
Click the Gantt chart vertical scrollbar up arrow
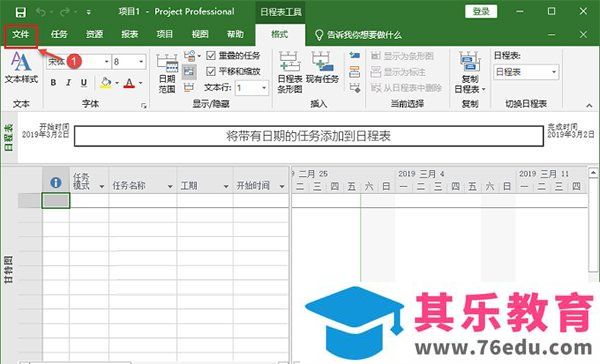(x=593, y=173)
